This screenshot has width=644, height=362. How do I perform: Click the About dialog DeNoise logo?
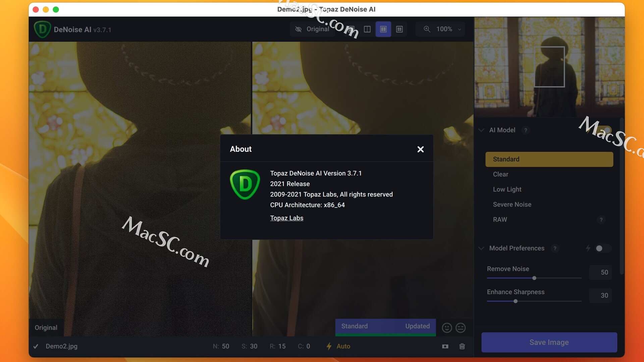click(245, 184)
